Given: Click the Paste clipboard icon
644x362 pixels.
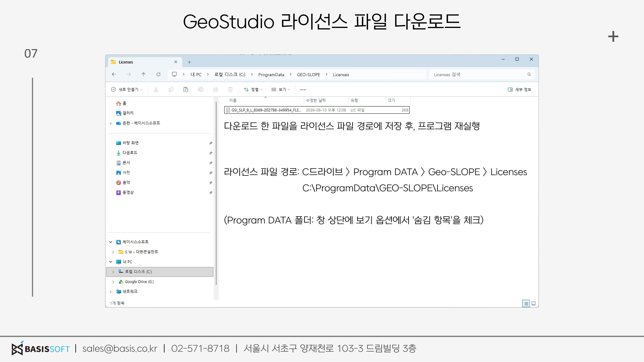Looking at the screenshot, I should point(186,89).
